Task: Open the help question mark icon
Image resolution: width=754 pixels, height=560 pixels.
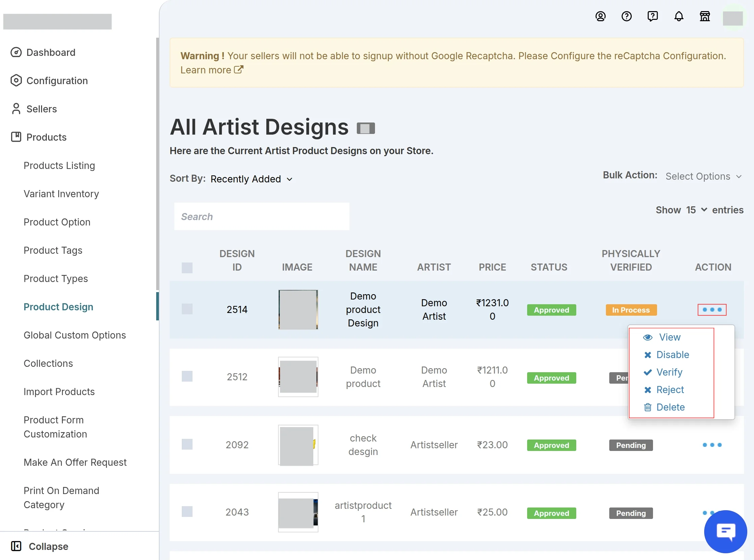Action: point(626,16)
